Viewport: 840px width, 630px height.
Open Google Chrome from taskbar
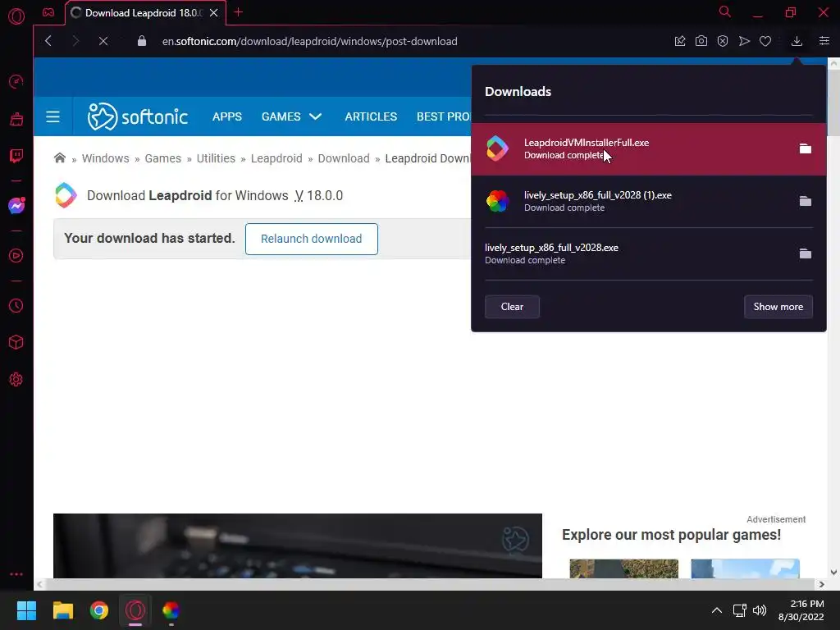(99, 610)
